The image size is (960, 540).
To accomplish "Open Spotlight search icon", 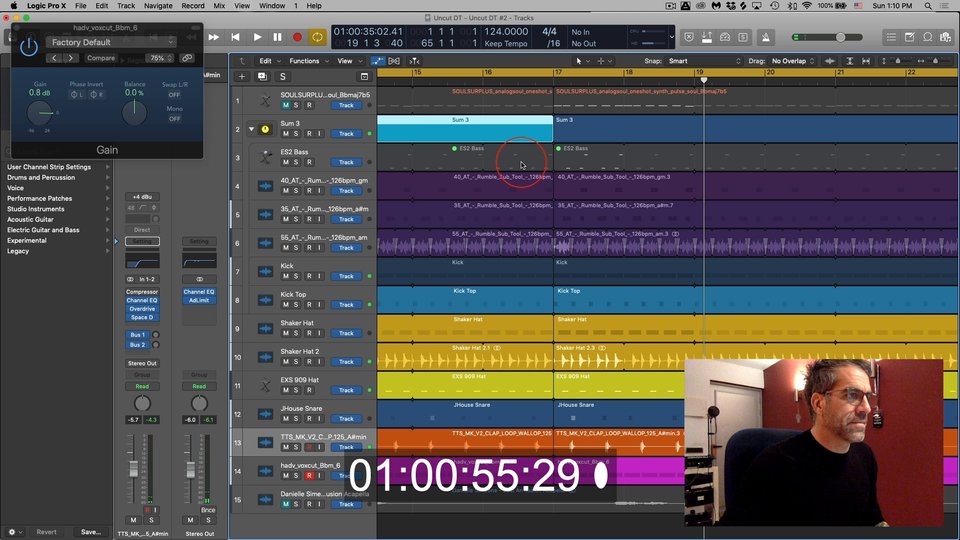I will (x=928, y=6).
